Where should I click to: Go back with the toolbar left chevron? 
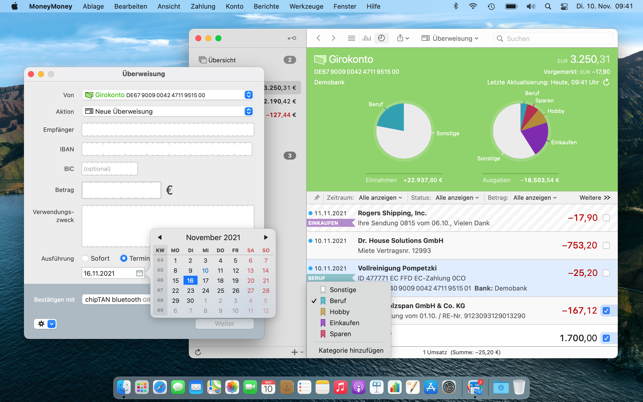pos(318,38)
